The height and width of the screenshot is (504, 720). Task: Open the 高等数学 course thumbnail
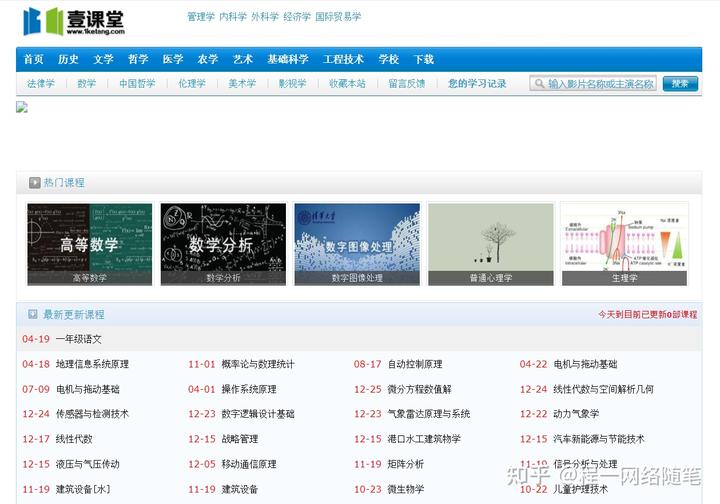(x=90, y=244)
